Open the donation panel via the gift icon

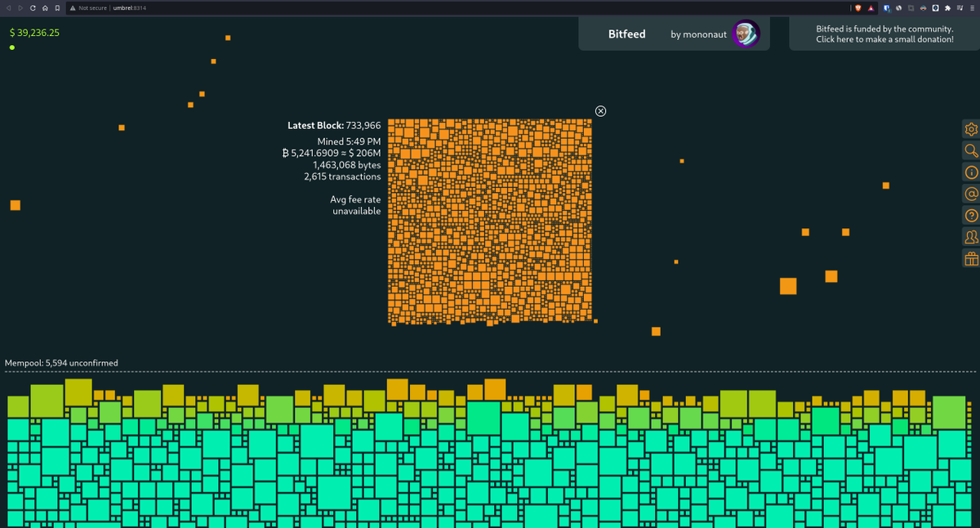tap(970, 257)
